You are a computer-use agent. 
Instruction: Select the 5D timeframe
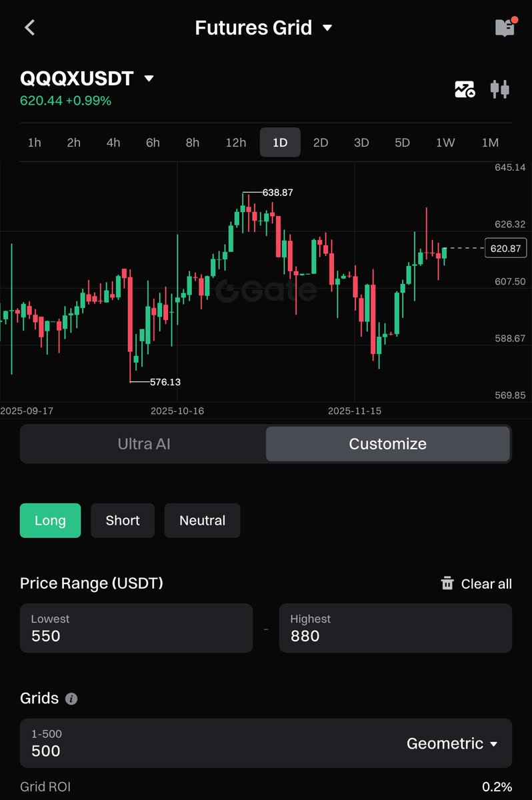402,143
